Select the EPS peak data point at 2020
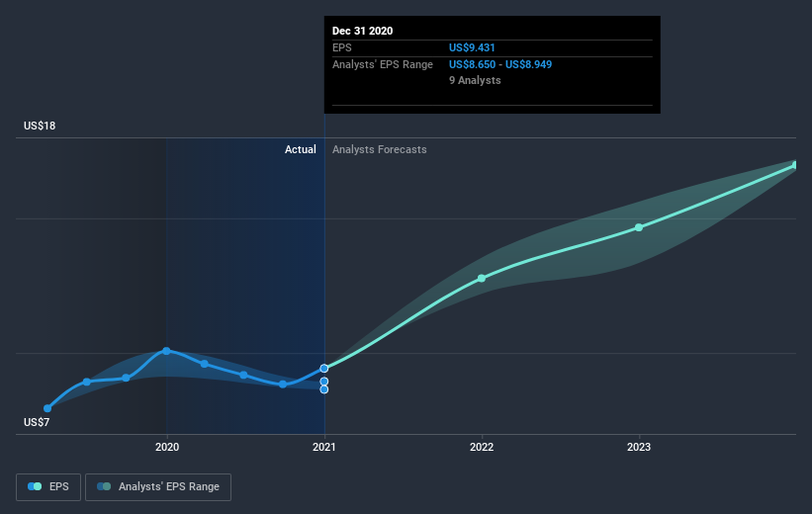 (x=166, y=351)
